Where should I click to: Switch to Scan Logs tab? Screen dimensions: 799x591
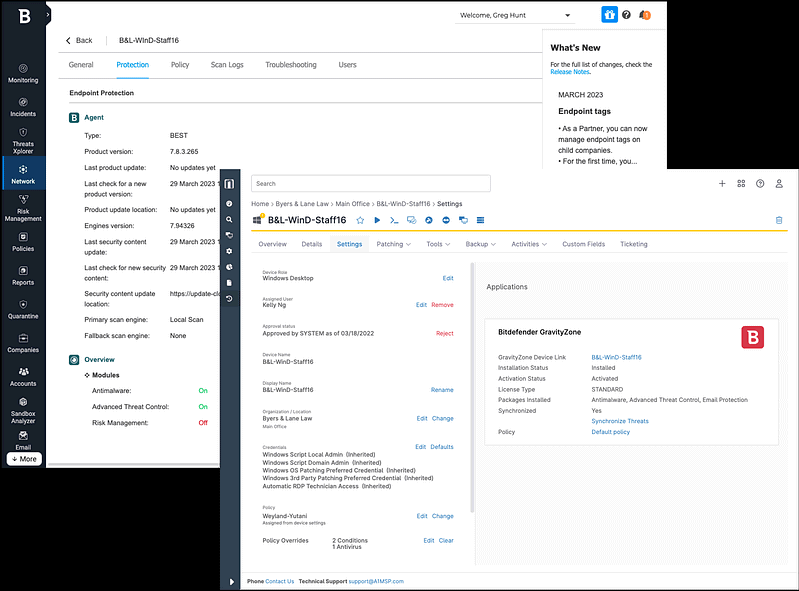pos(227,65)
